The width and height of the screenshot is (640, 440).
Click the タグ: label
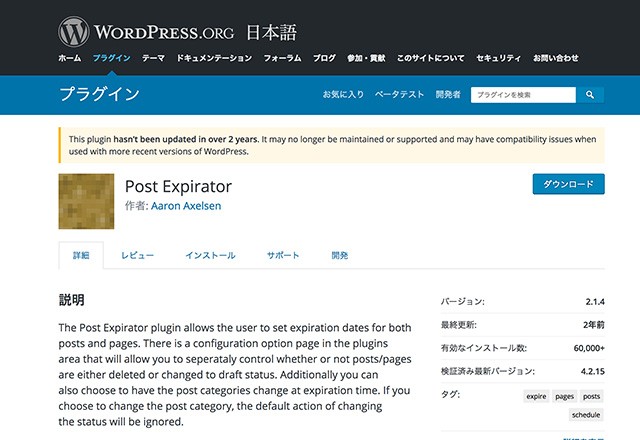[x=450, y=394]
